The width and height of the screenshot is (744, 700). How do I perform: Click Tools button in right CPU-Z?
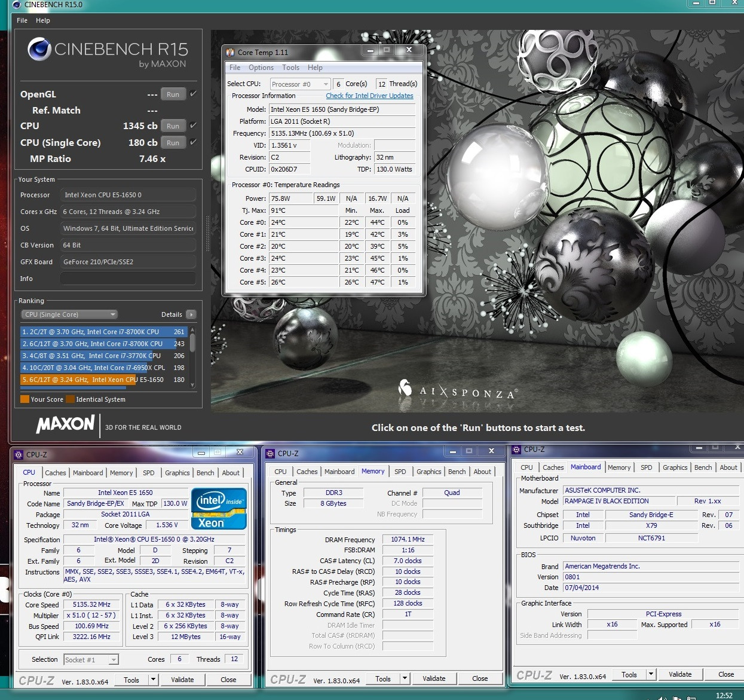tap(629, 675)
